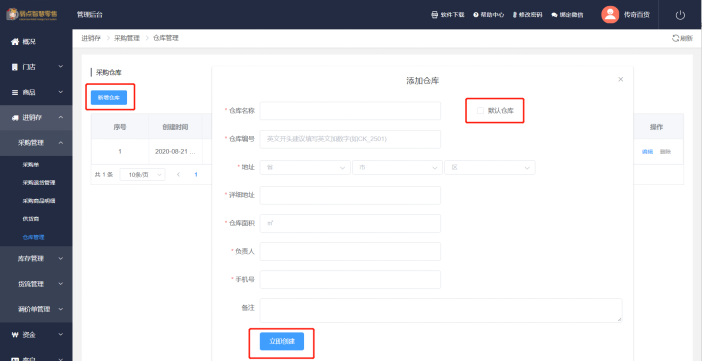Click the ₩ currency icon beside 资金
Screen dimensions: 703x362
tap(15, 334)
